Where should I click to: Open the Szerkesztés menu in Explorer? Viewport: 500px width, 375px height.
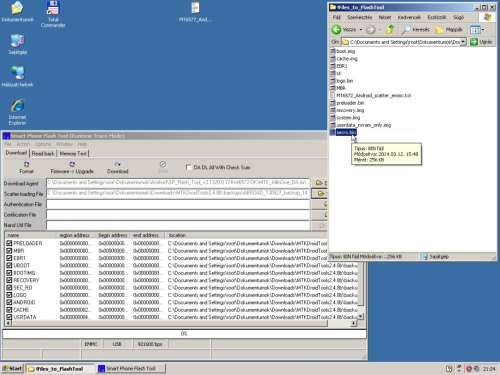pos(360,17)
